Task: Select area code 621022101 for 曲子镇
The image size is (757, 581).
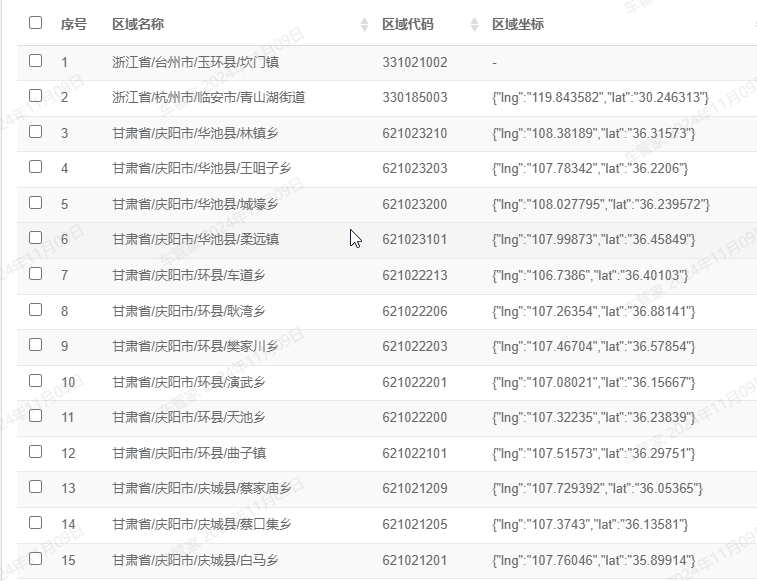Action: point(415,453)
